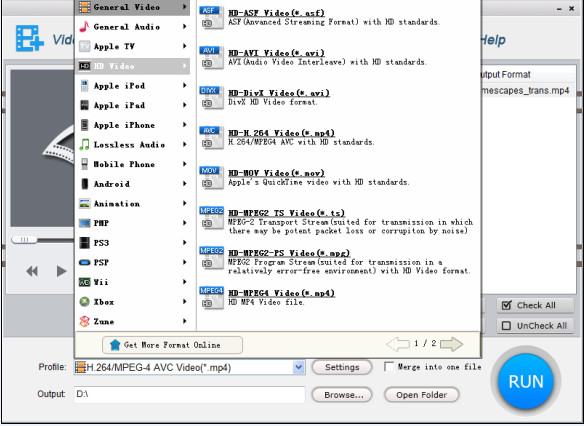Image resolution: width=584 pixels, height=426 pixels.
Task: Click the HD Video category icon
Action: (85, 66)
